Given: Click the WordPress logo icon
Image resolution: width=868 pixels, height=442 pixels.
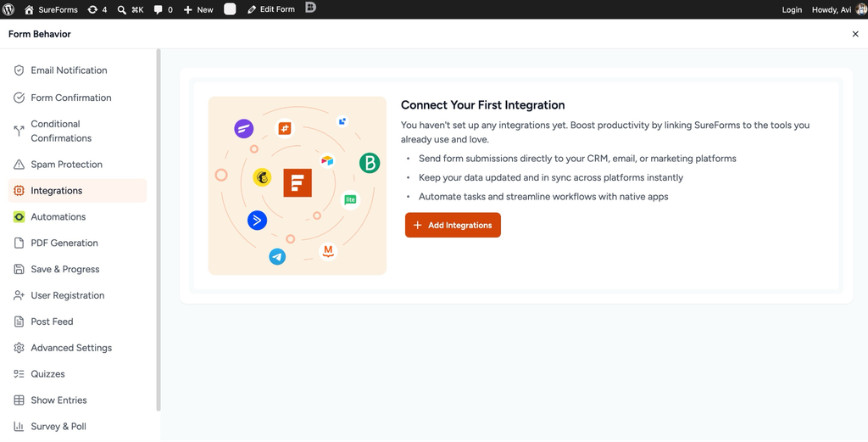Looking at the screenshot, I should coord(8,9).
